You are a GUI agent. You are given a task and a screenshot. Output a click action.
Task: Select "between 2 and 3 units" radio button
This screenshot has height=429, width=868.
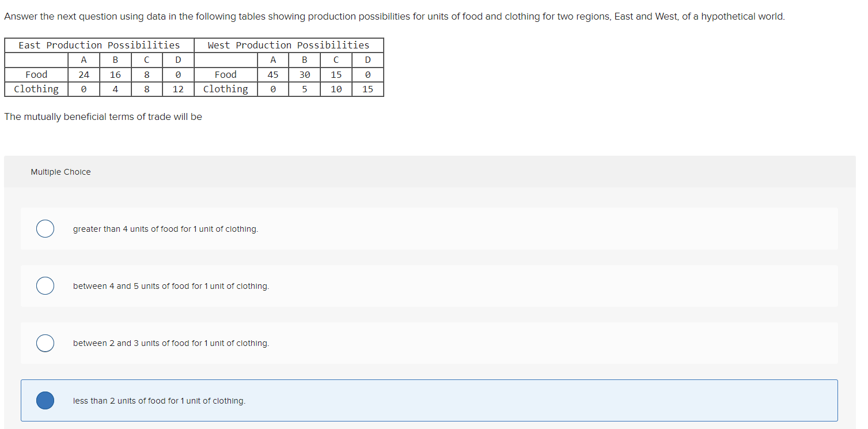coord(45,343)
